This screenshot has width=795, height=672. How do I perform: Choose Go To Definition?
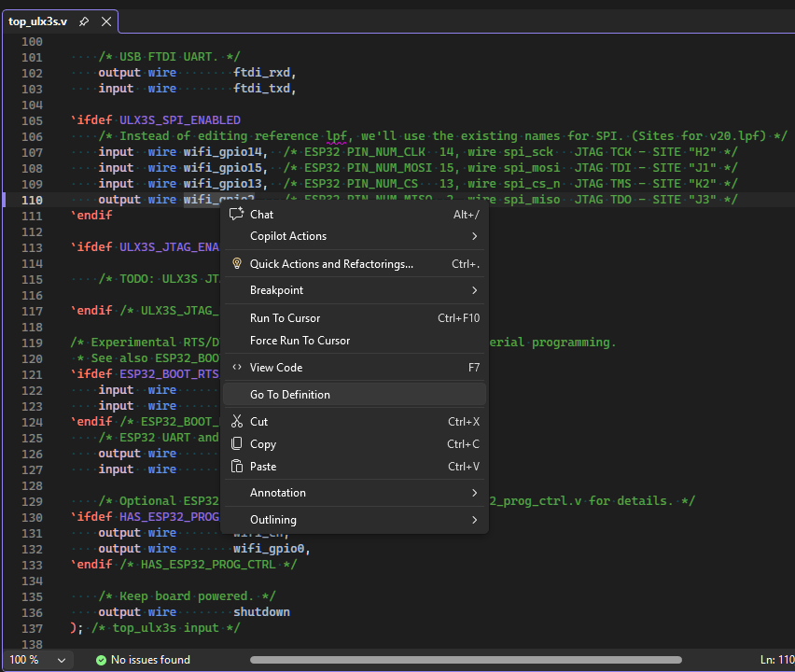click(355, 395)
